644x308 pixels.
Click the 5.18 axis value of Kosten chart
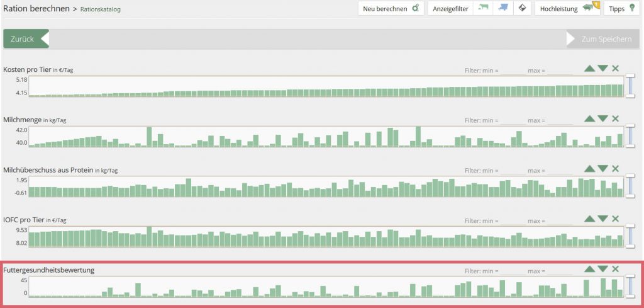22,79
